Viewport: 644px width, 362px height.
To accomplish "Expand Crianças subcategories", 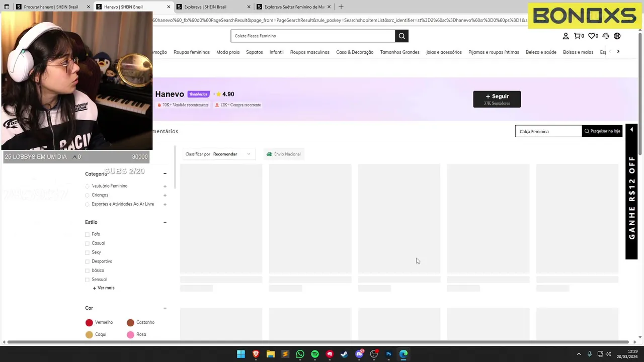I will [x=165, y=195].
